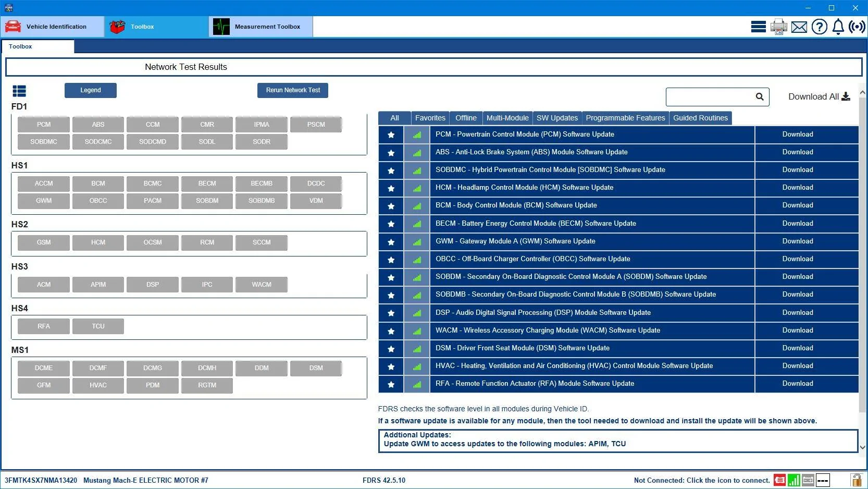Favorite the SOBDMC Software Update star

tap(391, 170)
